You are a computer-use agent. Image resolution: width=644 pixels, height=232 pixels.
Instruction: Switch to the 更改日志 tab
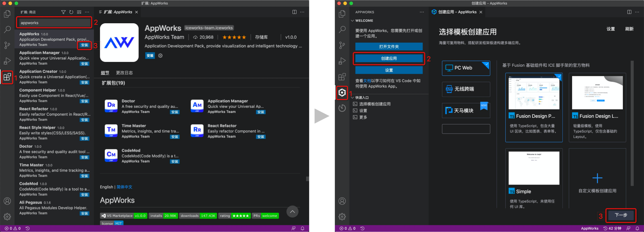[124, 73]
